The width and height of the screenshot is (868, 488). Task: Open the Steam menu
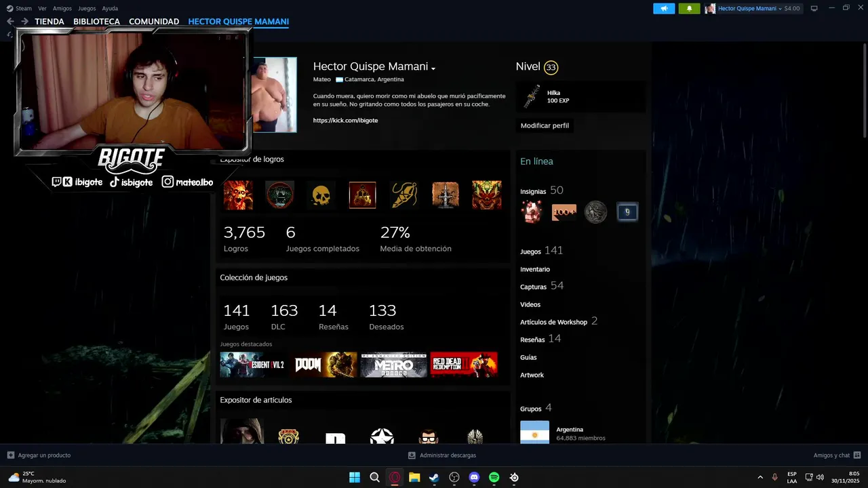[20, 8]
